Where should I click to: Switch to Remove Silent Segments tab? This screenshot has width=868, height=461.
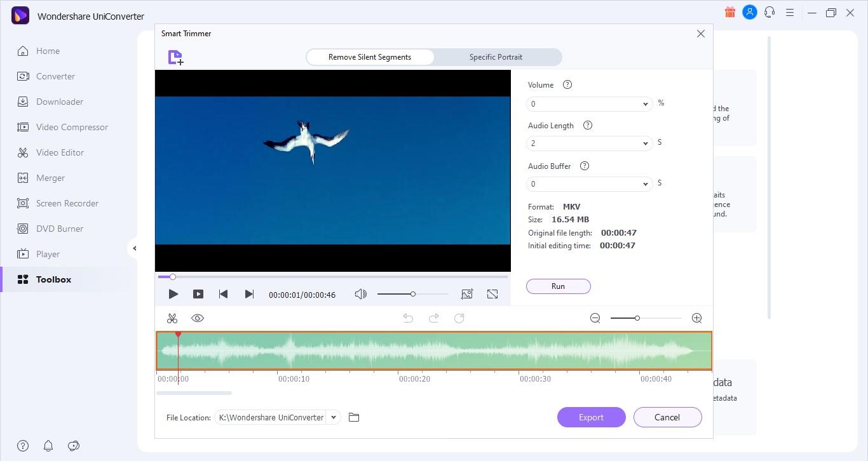pos(370,57)
